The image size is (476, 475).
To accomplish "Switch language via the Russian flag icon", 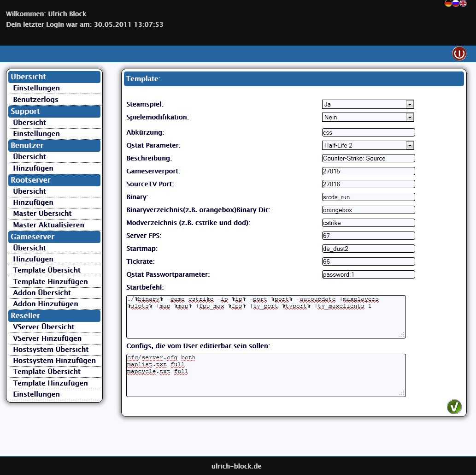I will click(456, 3).
